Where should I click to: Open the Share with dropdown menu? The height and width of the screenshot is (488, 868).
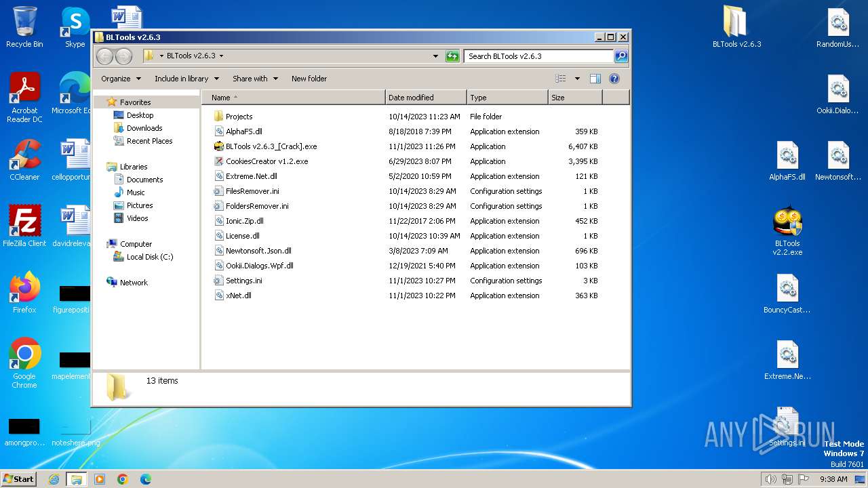(256, 79)
